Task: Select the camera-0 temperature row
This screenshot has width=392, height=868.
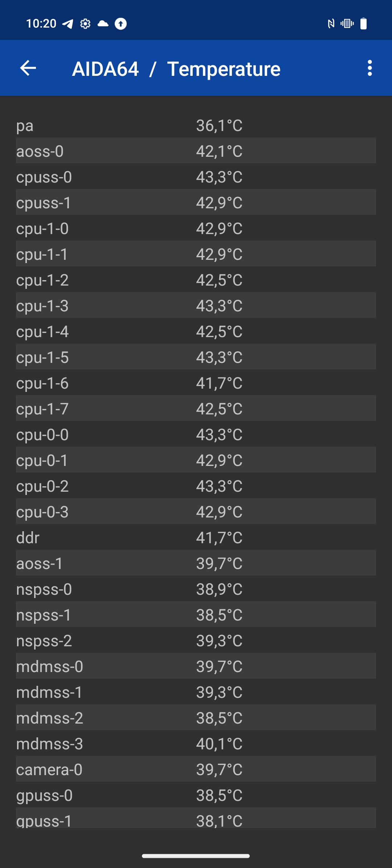Action: click(x=196, y=769)
